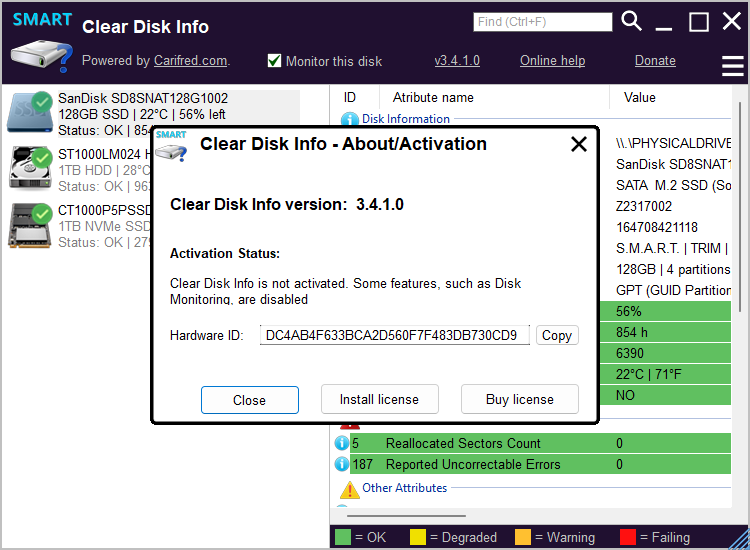Click the Disk Information info icon
Viewport: 750px width, 550px height.
350,119
